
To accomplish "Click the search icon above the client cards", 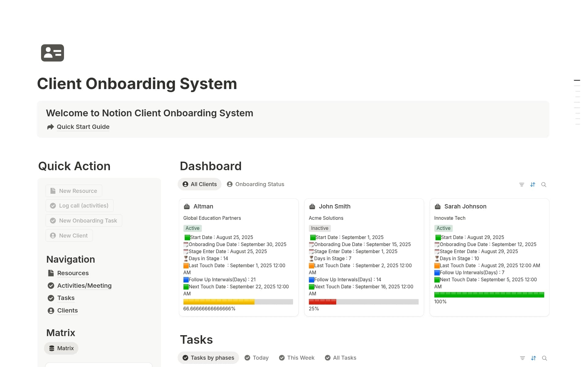I will point(544,185).
